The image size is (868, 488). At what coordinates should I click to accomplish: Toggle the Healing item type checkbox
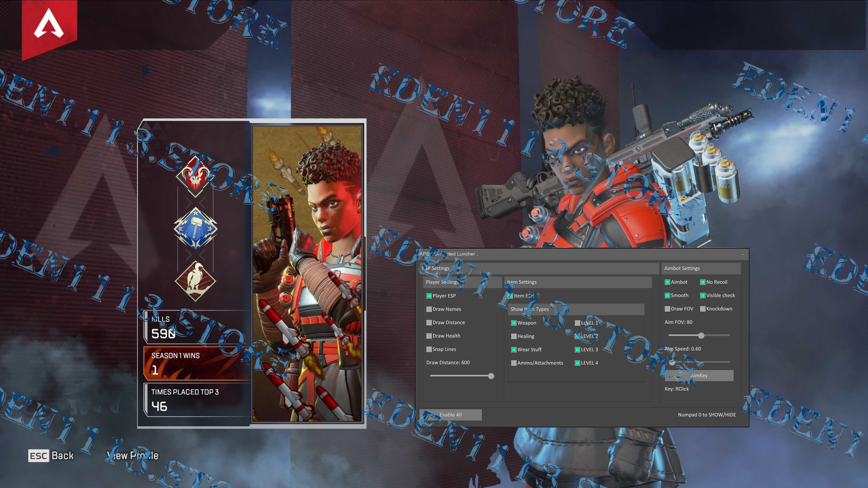tap(514, 336)
